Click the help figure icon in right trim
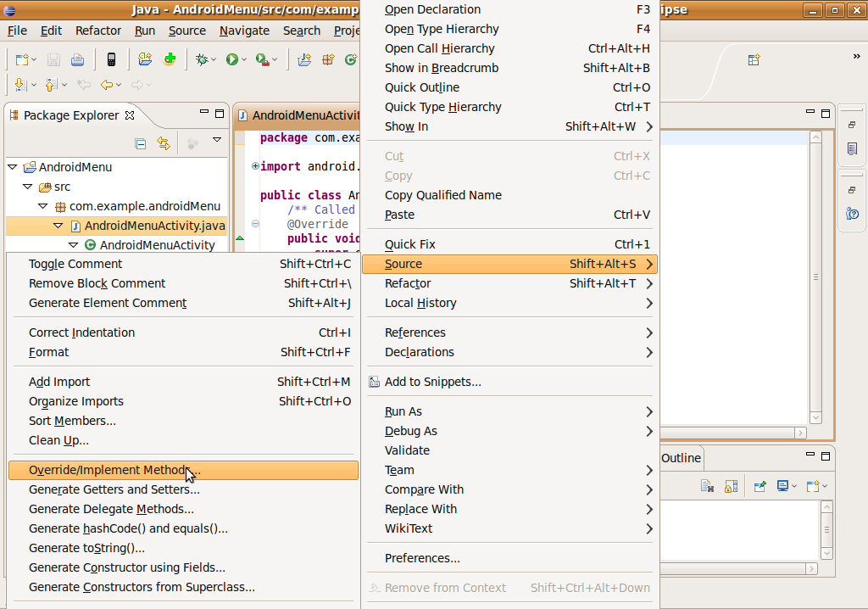Screen dimensions: 868x609 [853, 214]
